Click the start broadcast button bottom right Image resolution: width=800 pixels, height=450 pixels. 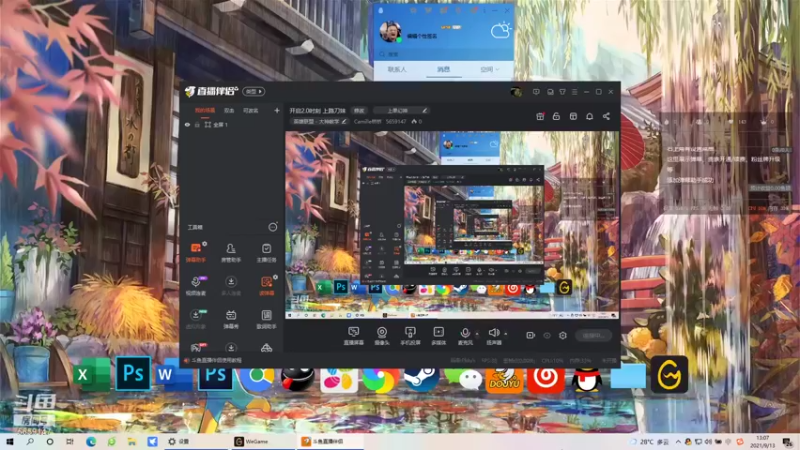(593, 335)
